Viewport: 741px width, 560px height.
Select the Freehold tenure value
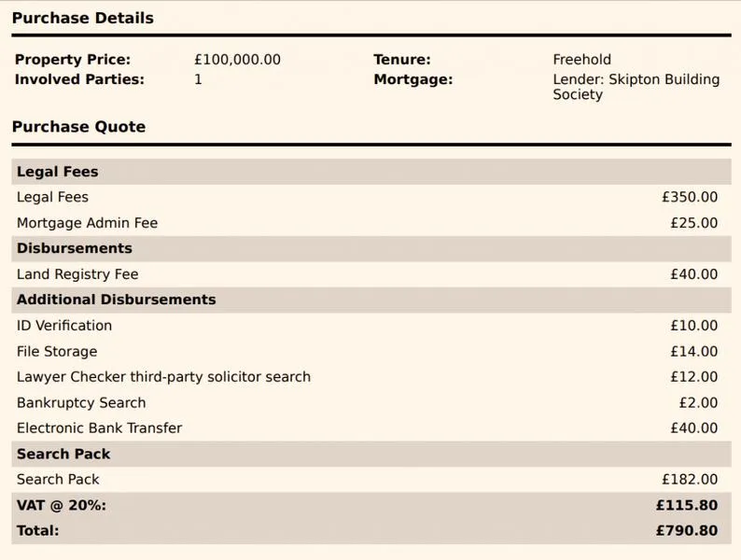[x=581, y=60]
